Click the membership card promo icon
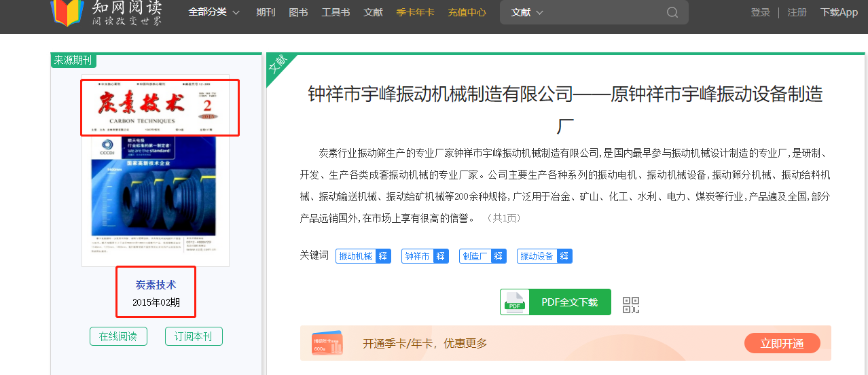This screenshot has width=868, height=375. [327, 343]
